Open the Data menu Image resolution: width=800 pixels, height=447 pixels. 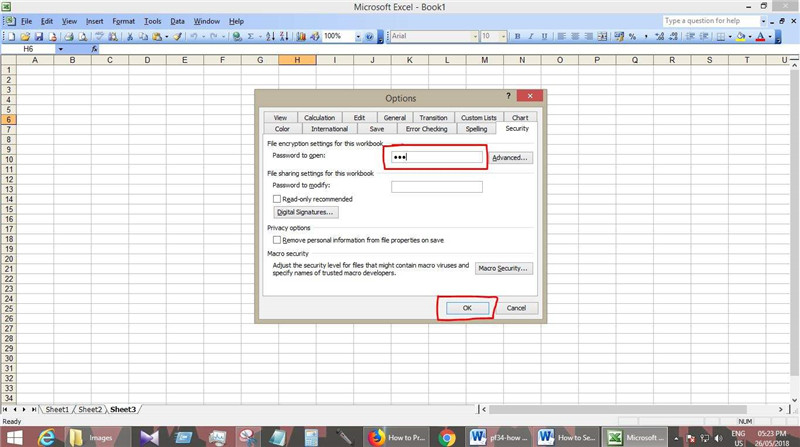177,21
